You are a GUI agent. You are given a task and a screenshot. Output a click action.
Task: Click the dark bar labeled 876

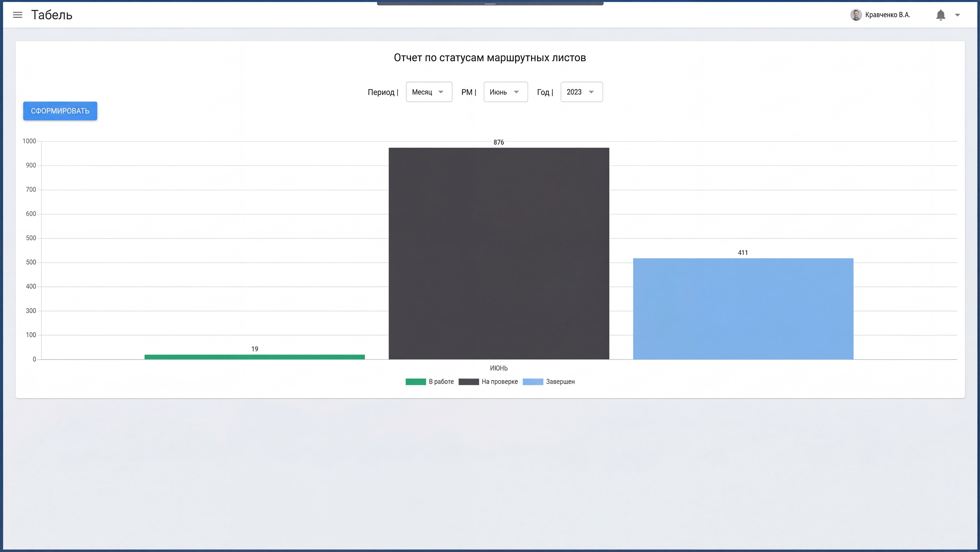click(x=499, y=253)
